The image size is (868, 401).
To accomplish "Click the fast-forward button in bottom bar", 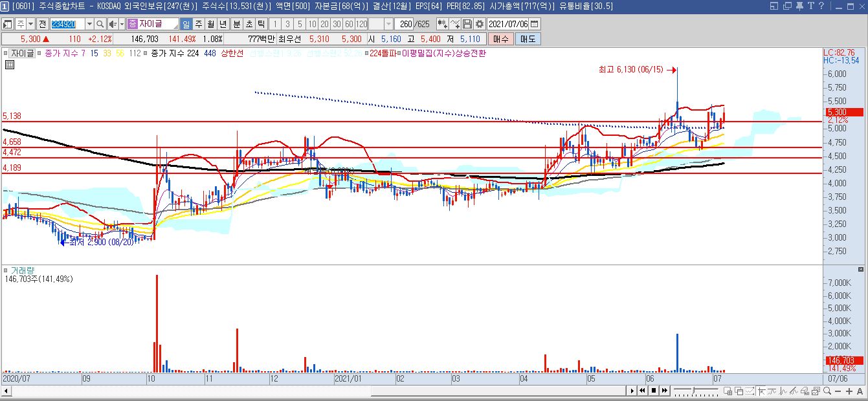I will [665, 391].
